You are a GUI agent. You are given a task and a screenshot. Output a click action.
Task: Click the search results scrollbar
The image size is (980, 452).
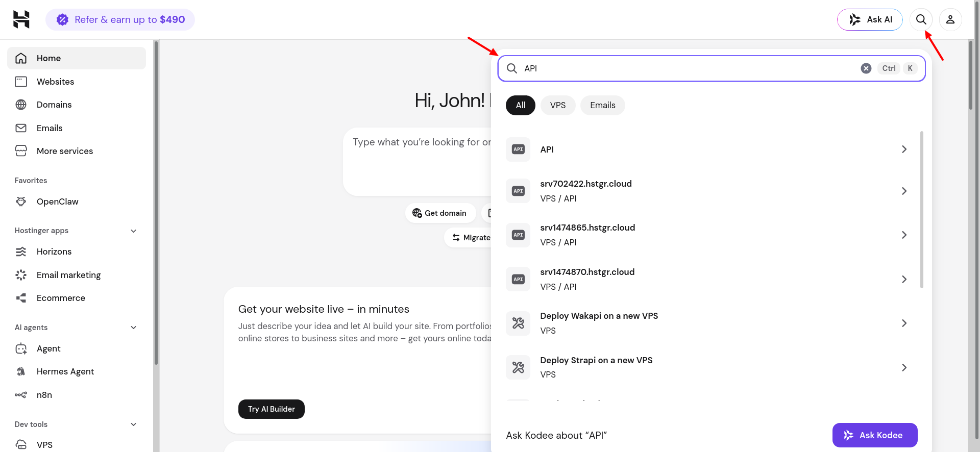922,209
